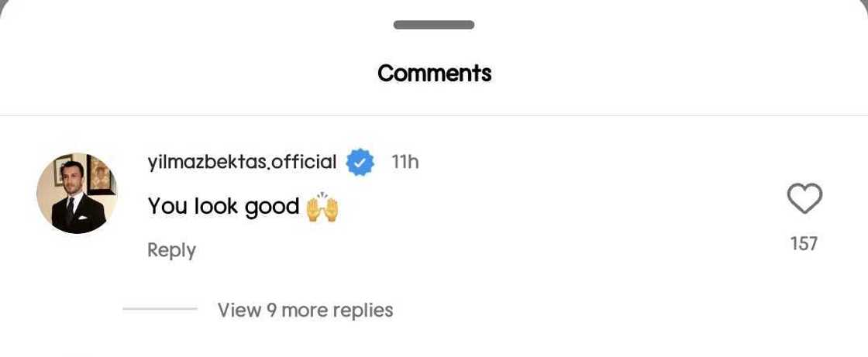This screenshot has height=357, width=868.
Task: Tap the raised hands emoji
Action: [322, 207]
